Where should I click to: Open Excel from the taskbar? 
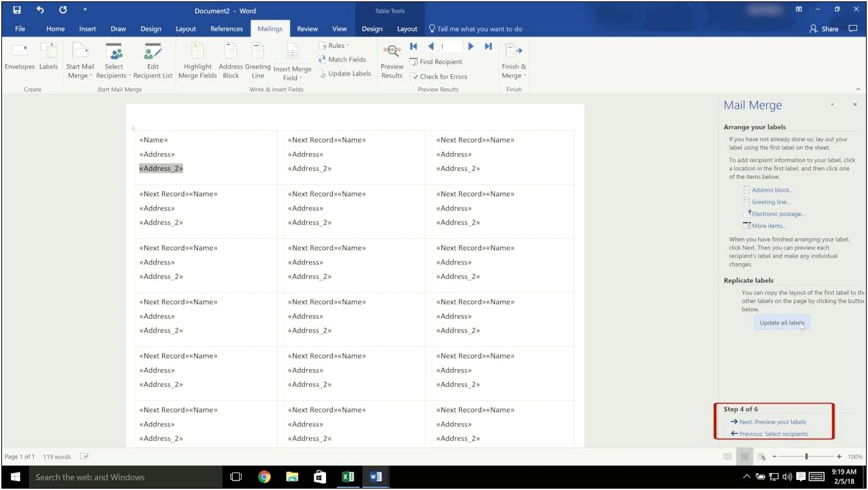click(348, 477)
